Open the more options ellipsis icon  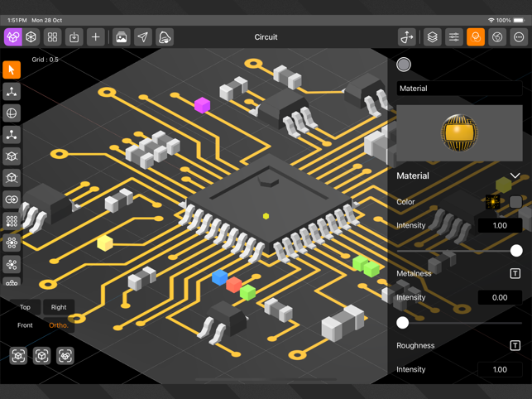coord(519,37)
